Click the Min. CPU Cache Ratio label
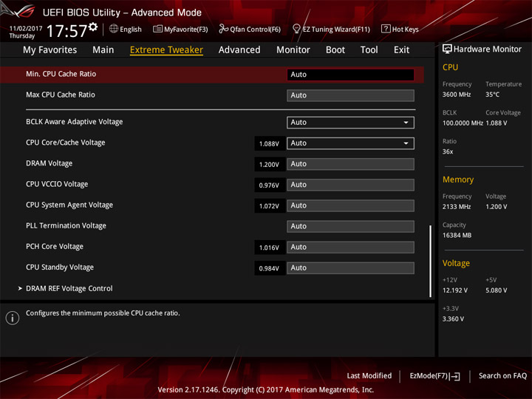The height and width of the screenshot is (399, 532). coord(61,74)
